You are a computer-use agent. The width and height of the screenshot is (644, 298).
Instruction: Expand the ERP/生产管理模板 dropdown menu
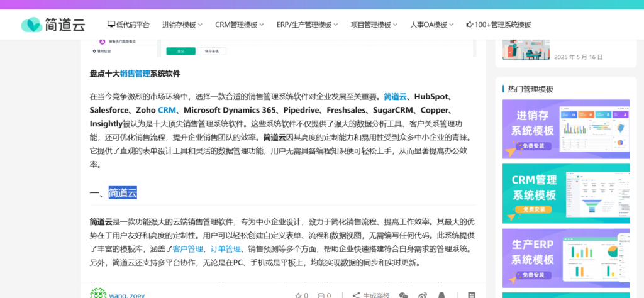click(307, 25)
